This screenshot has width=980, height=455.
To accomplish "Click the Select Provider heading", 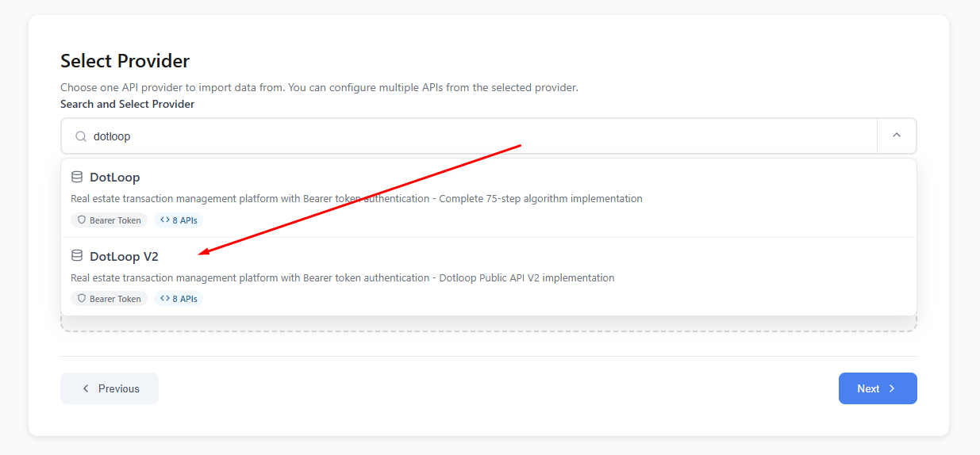I will point(125,61).
